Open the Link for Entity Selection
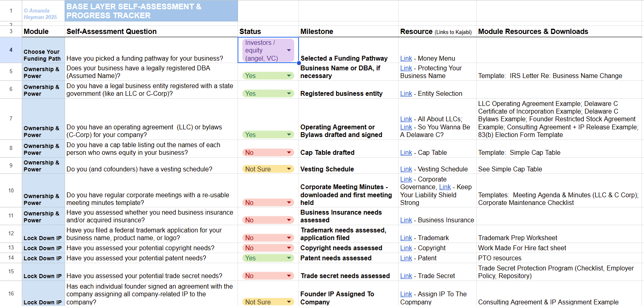The image size is (644, 306). click(406, 94)
